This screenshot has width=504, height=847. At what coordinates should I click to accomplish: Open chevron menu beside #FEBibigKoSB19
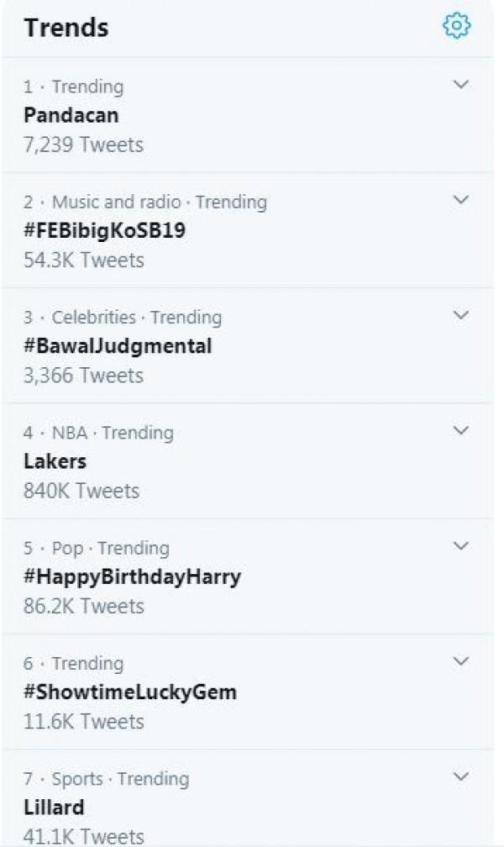click(460, 199)
